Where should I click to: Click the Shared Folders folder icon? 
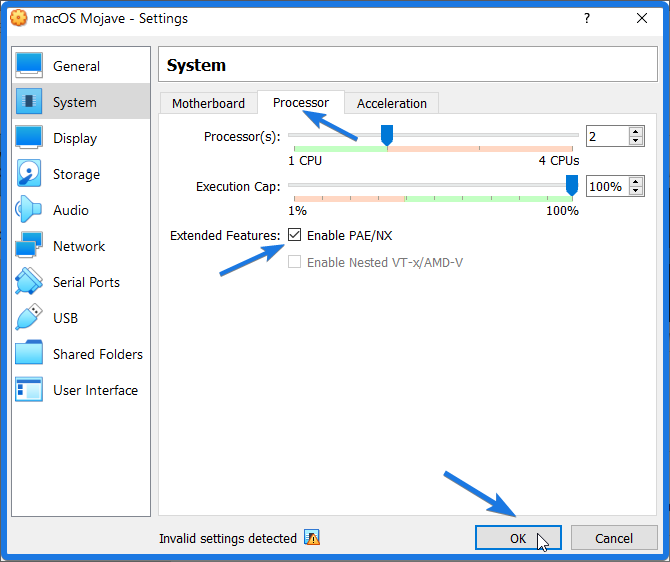click(x=29, y=353)
